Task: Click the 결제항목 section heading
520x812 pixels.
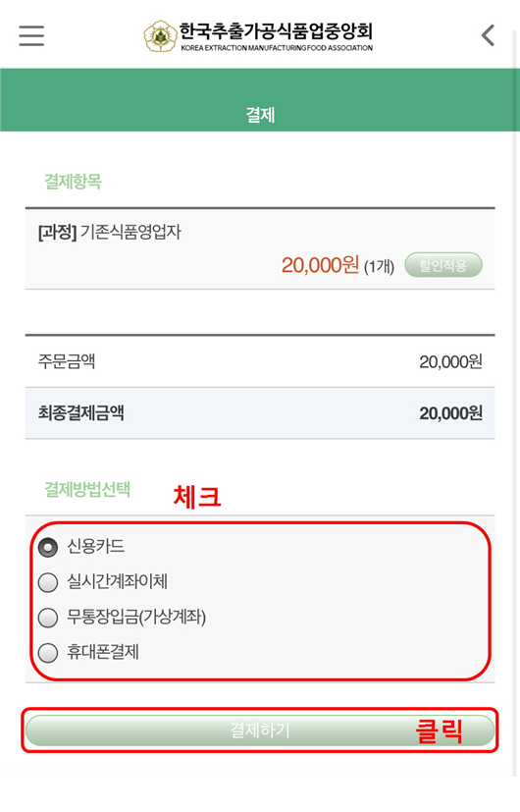Action: pos(73,182)
